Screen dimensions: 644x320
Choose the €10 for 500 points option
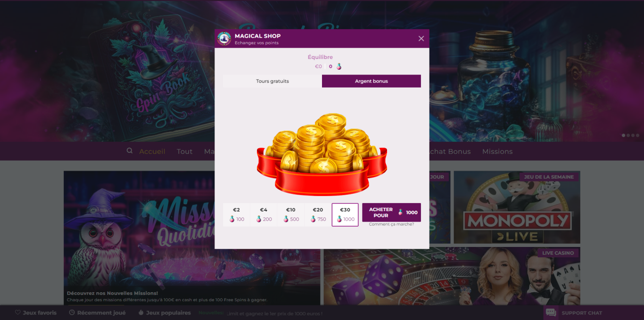click(x=291, y=215)
